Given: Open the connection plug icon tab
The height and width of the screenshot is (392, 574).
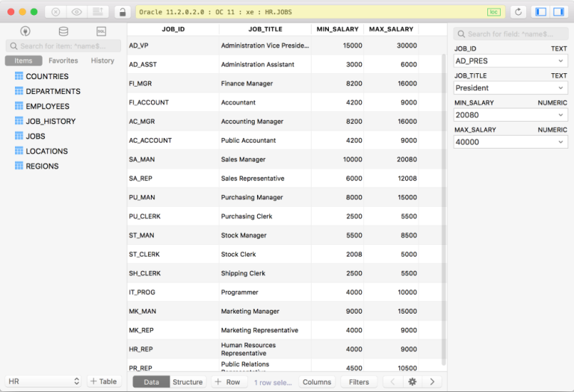Looking at the screenshot, I should 25,31.
